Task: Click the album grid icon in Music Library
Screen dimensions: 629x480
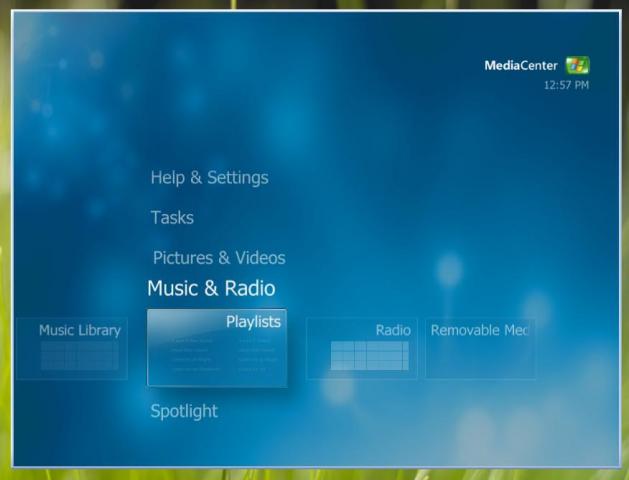Action: pos(79,356)
